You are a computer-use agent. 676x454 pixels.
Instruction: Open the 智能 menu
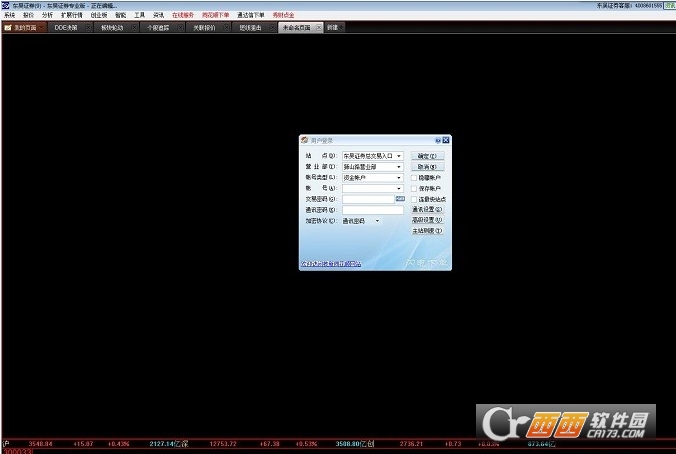[121, 15]
